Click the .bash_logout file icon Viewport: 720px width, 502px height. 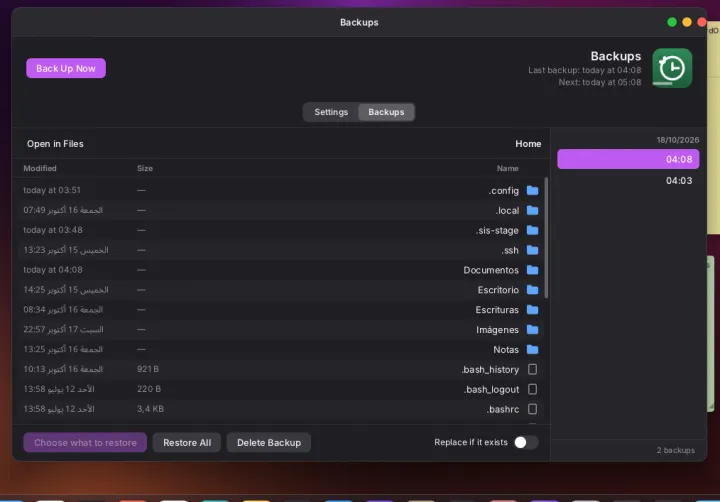[x=532, y=389]
